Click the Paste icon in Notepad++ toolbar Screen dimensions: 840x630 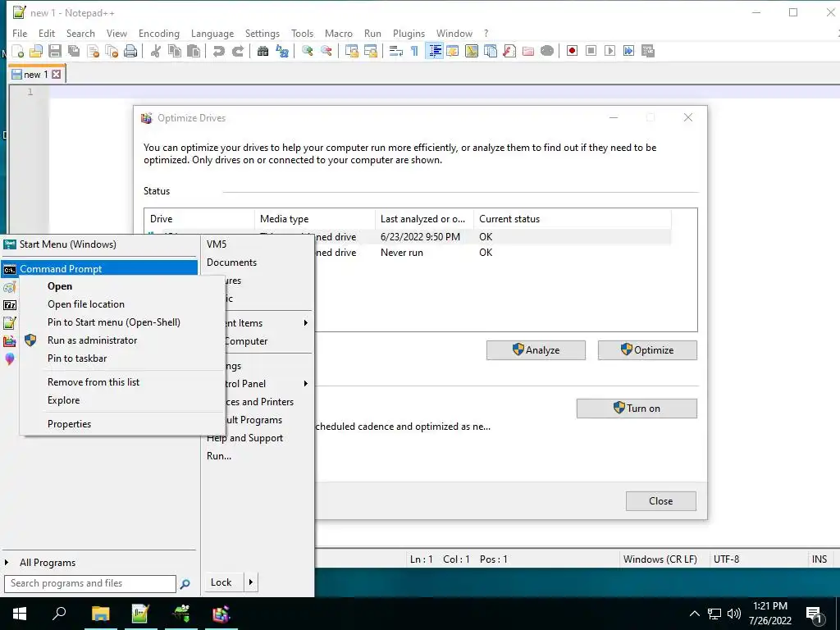click(194, 51)
